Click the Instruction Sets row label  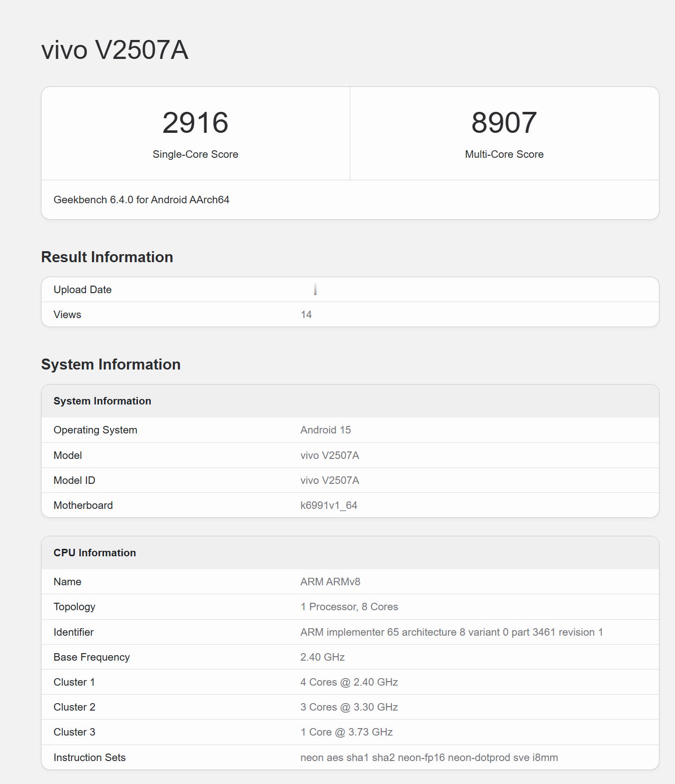pyautogui.click(x=89, y=758)
